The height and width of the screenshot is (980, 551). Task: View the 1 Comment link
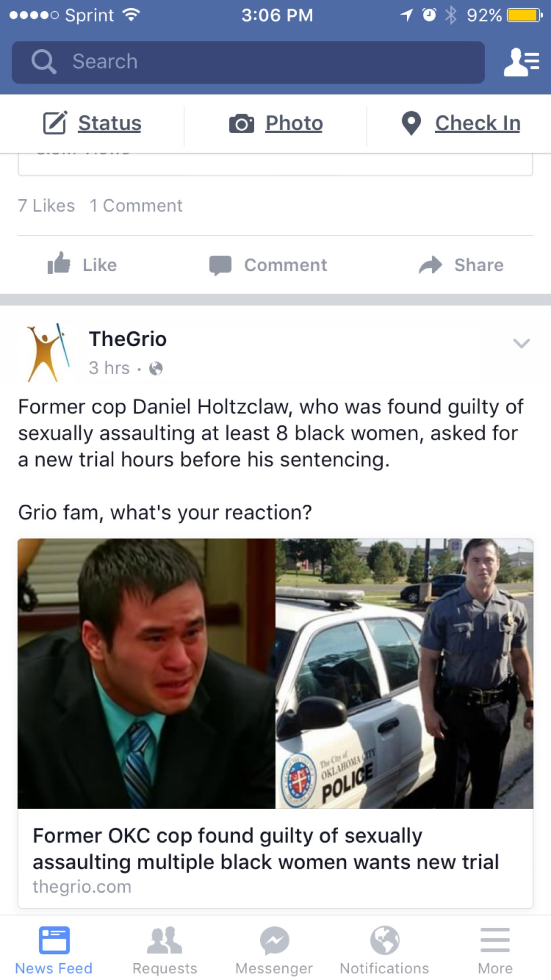click(136, 206)
